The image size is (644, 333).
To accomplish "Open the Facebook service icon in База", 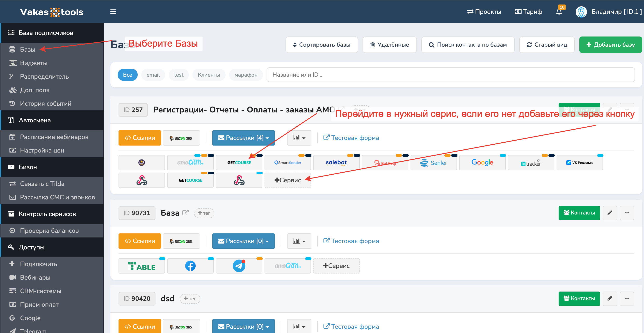I will tap(190, 266).
